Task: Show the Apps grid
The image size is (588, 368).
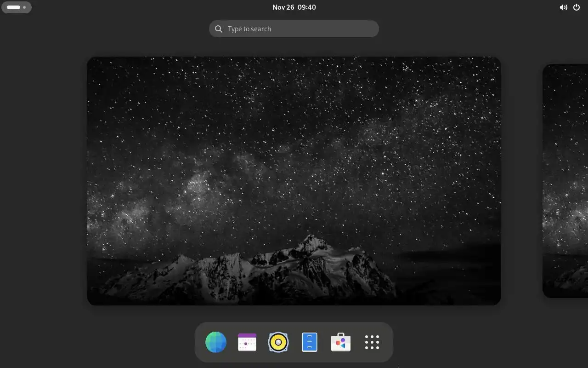Action: click(372, 342)
